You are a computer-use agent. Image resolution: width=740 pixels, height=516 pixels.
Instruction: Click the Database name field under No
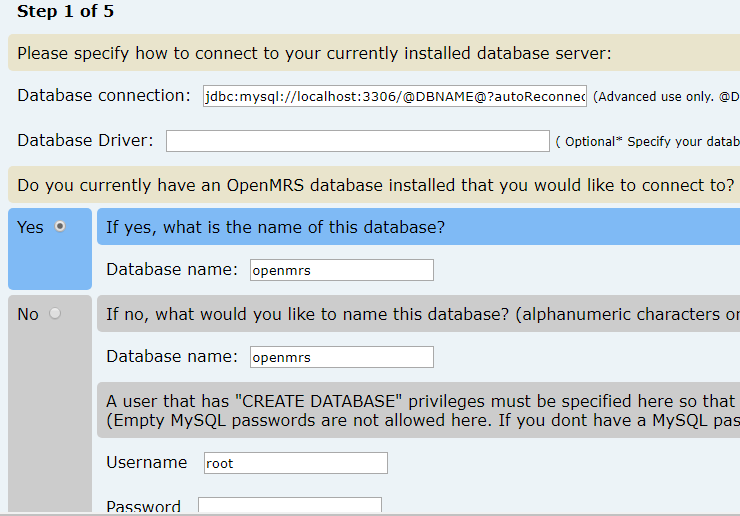tap(342, 357)
